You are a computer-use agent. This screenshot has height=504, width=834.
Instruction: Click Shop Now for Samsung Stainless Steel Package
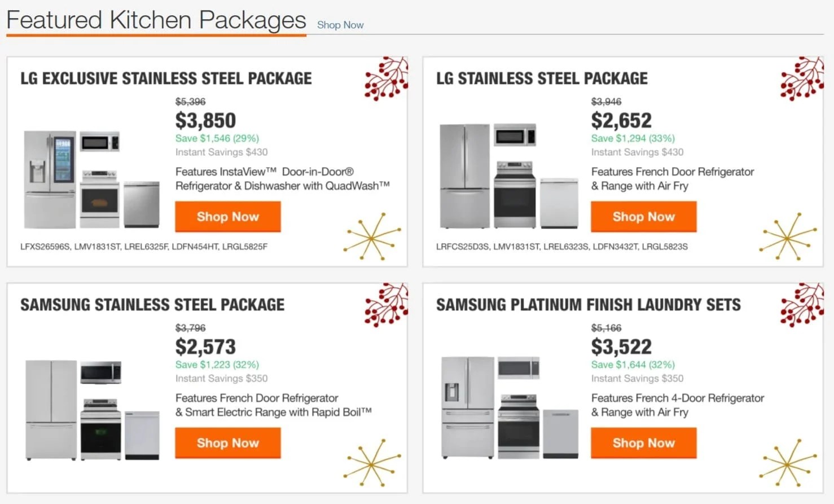(x=227, y=443)
